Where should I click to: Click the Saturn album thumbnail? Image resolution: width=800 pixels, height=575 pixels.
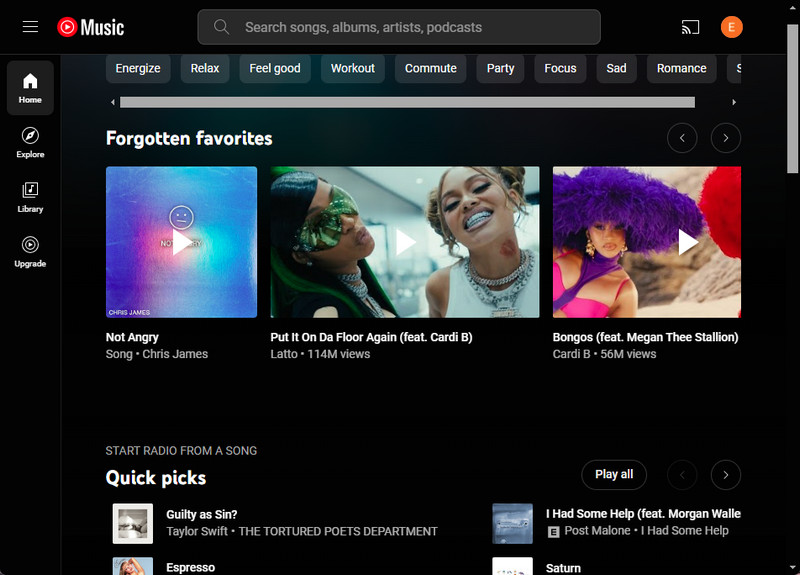[512, 566]
